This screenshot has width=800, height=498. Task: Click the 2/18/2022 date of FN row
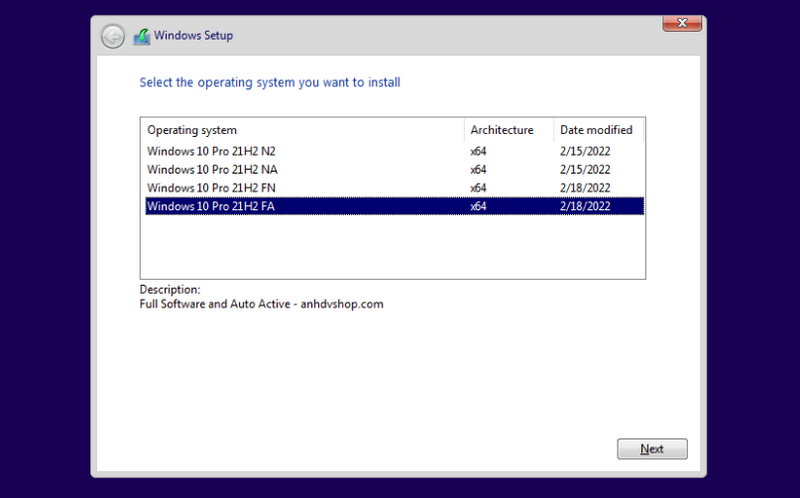pos(585,188)
